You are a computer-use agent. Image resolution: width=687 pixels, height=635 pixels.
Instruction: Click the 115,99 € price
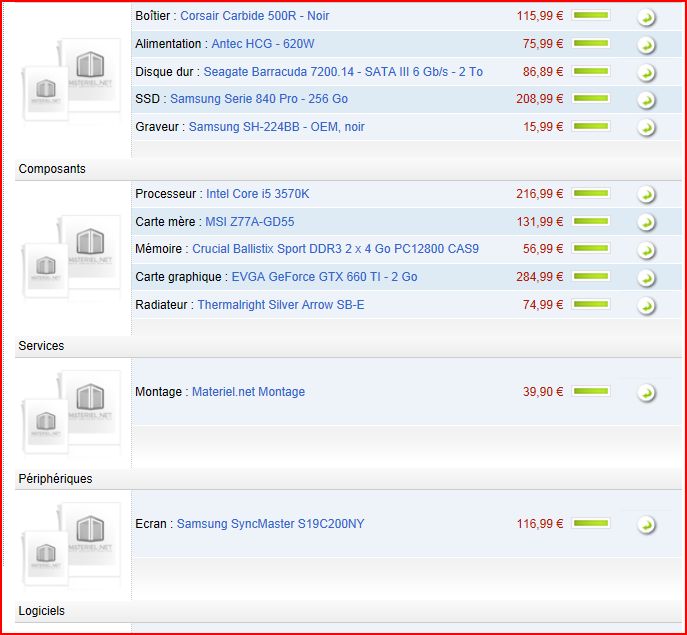[540, 16]
